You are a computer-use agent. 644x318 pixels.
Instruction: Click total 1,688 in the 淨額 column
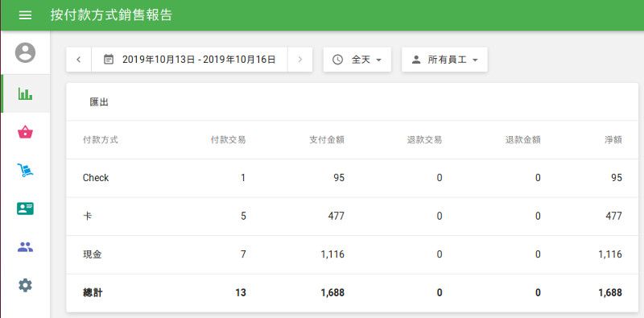pos(610,293)
